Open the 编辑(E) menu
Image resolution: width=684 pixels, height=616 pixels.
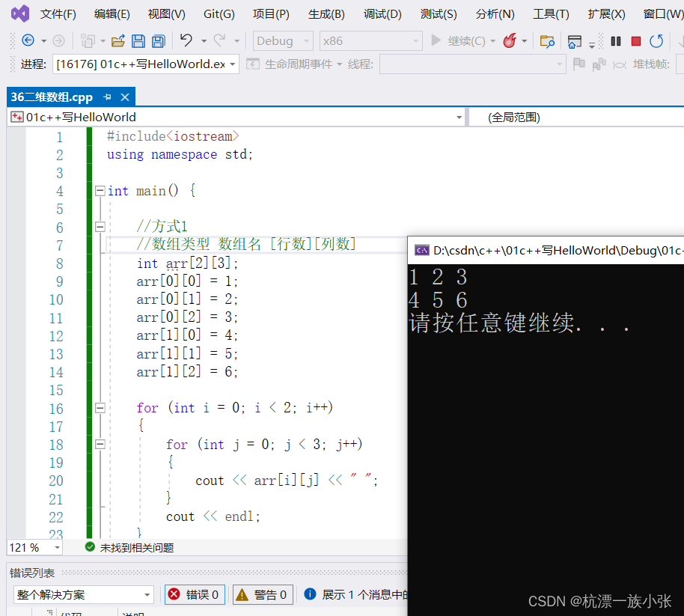112,14
